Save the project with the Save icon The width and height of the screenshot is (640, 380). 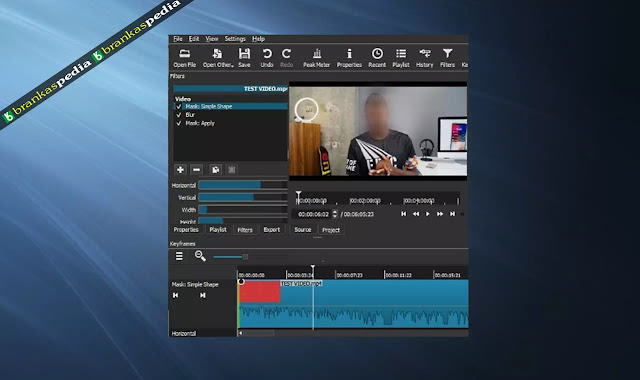[244, 58]
